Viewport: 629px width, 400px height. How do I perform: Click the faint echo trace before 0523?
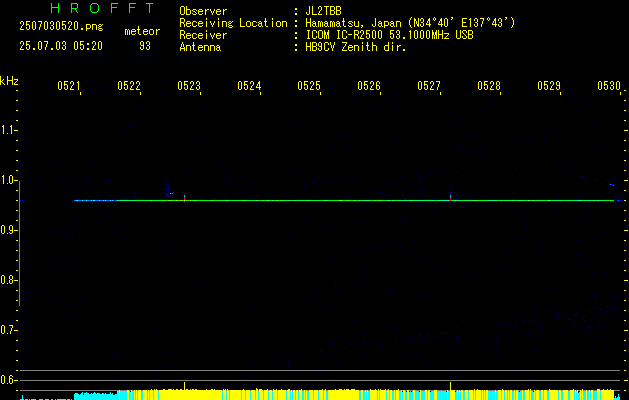pyautogui.click(x=169, y=190)
